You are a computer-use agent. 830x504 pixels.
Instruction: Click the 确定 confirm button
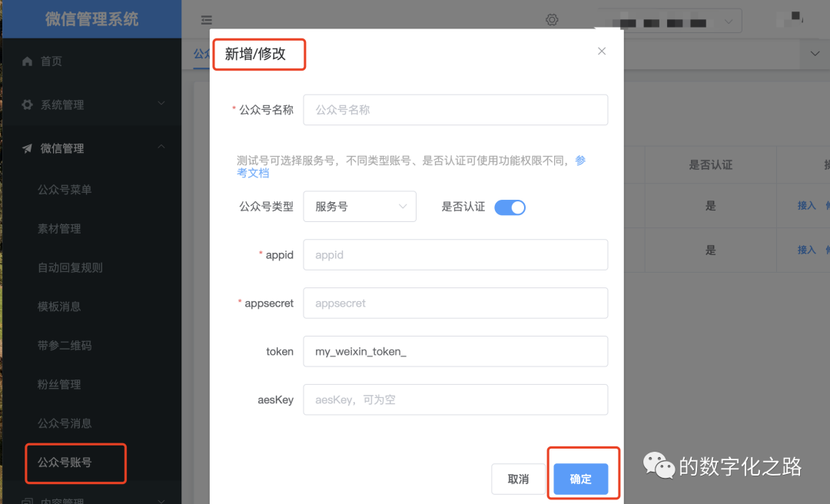click(581, 479)
